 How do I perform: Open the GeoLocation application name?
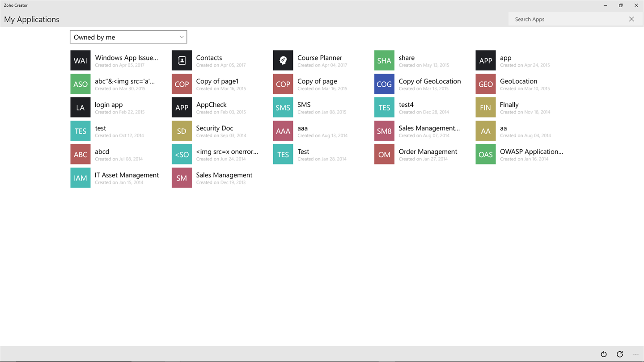pos(518,81)
